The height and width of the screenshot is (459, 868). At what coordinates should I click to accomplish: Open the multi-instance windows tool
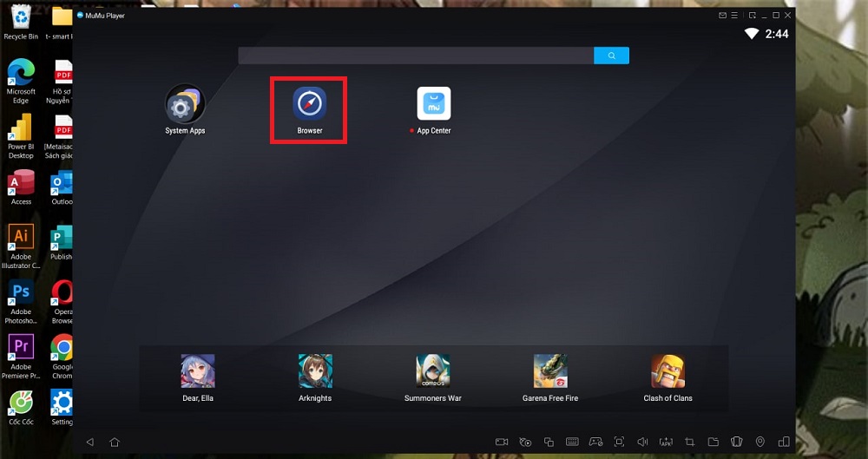click(x=549, y=442)
